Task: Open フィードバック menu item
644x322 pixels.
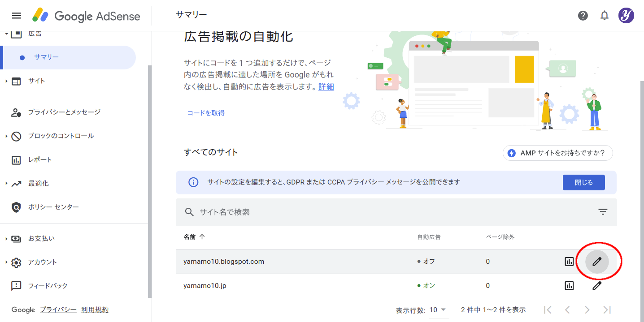Action: (48, 286)
